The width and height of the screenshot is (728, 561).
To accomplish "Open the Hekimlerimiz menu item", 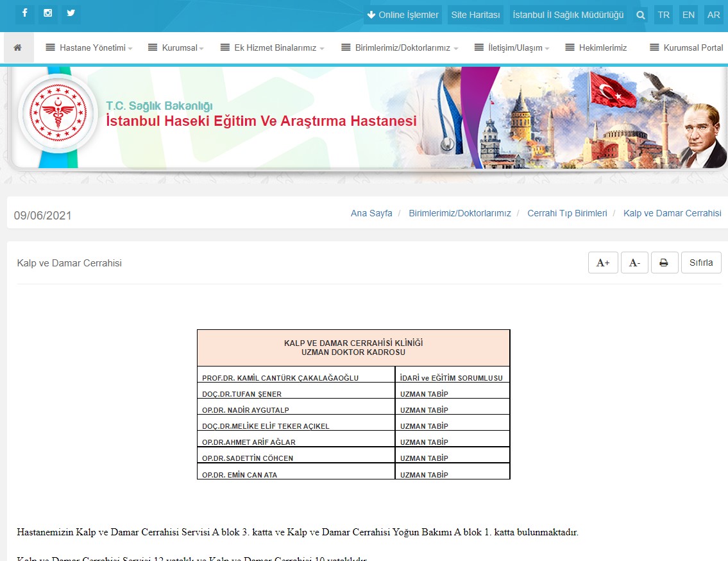I will pyautogui.click(x=596, y=48).
